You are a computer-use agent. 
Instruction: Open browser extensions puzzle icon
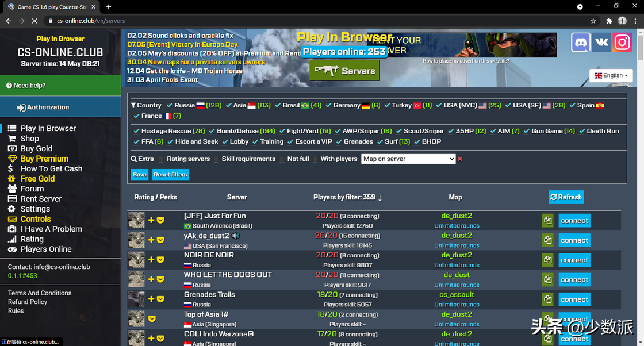click(x=609, y=21)
